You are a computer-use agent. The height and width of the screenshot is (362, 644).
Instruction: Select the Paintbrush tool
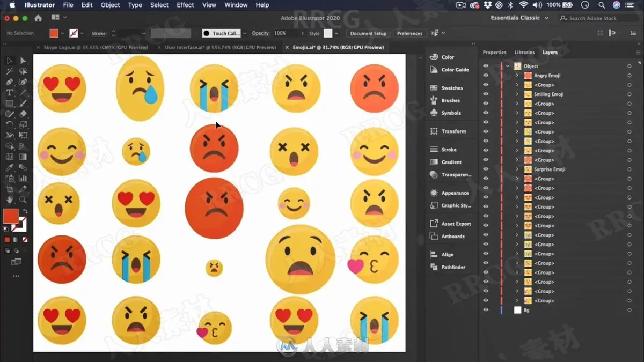coord(23,104)
